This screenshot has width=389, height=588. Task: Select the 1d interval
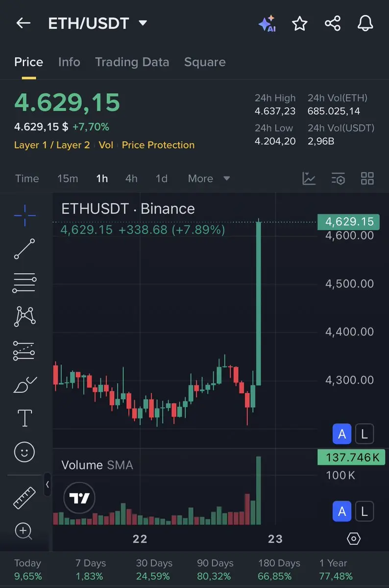coord(162,179)
